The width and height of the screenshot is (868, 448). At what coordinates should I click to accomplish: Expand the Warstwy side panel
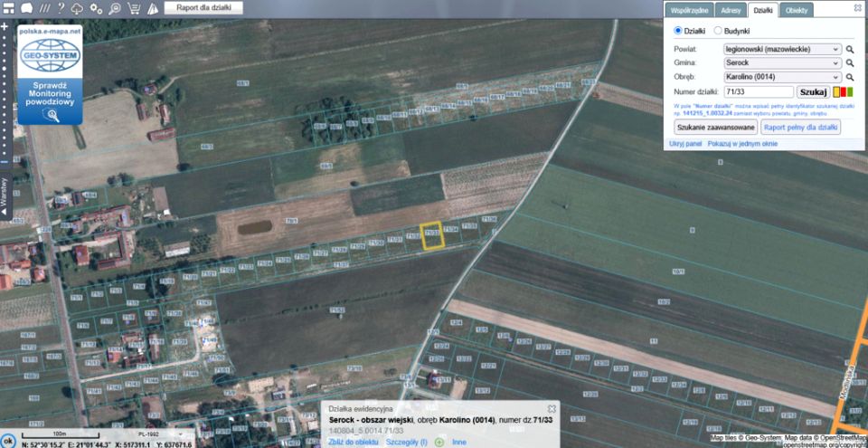point(5,194)
